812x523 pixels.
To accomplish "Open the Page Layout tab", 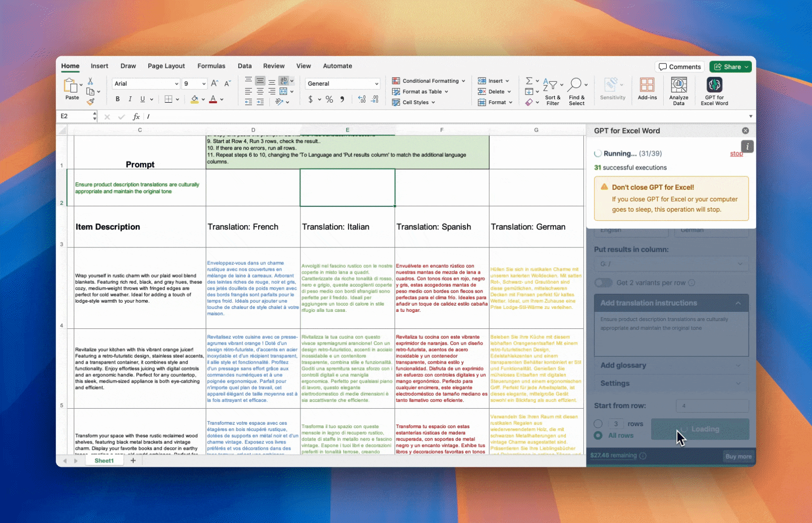I will (x=166, y=66).
